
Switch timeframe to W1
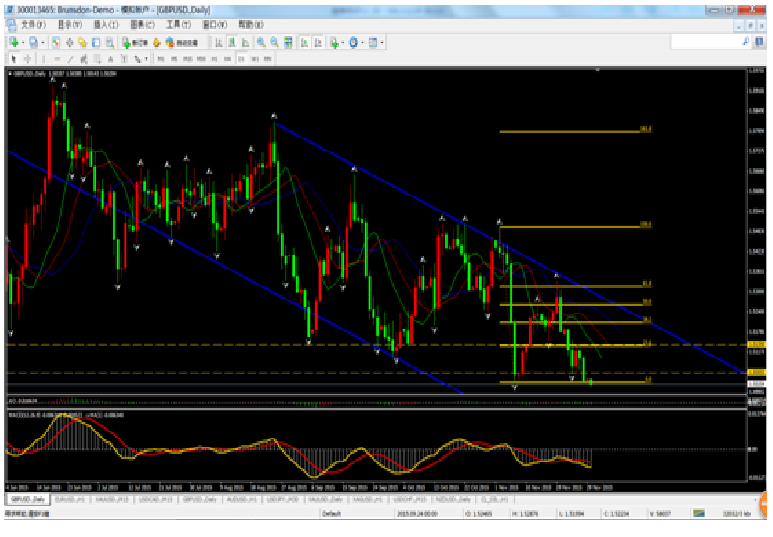255,59
